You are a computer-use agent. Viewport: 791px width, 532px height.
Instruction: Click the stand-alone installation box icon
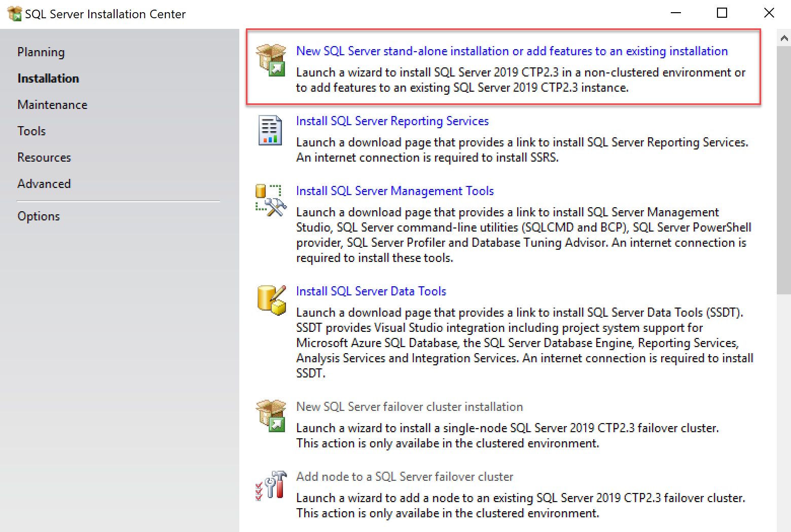coord(271,60)
